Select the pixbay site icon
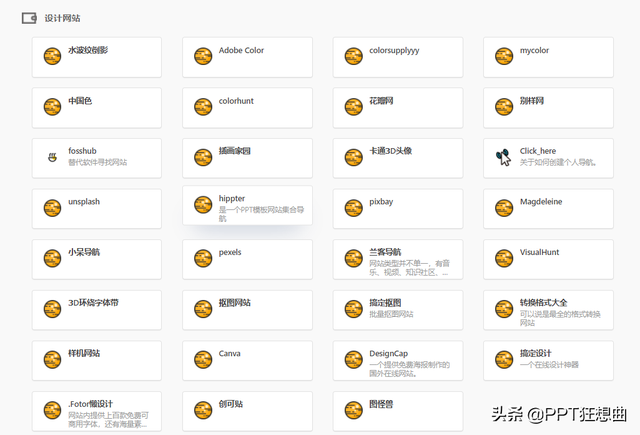This screenshot has height=435, width=640. click(353, 208)
